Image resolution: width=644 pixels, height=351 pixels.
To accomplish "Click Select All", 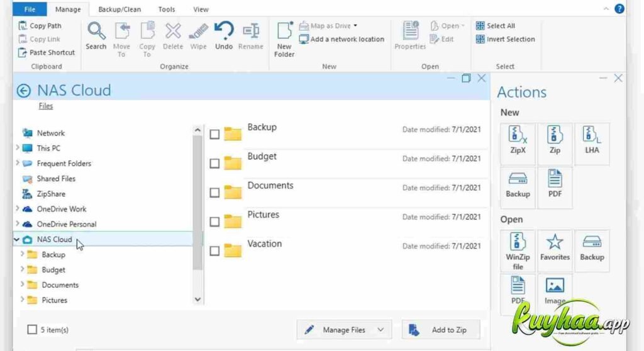I will coord(496,26).
